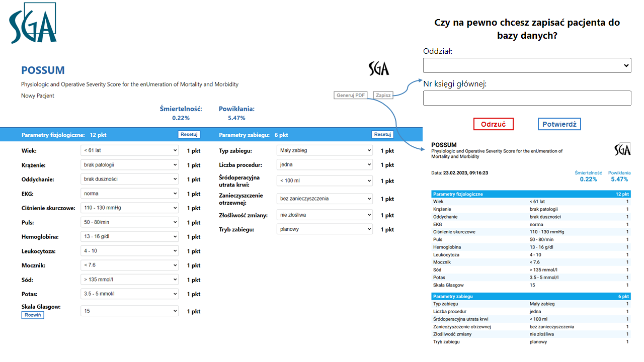This screenshot has height=362, width=644.
Task: Open the Hemoglobina dropdown
Action: 130,236
